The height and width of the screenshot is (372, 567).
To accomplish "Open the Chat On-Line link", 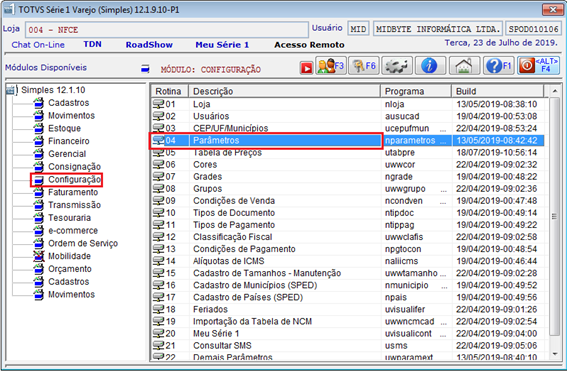I will (x=38, y=45).
